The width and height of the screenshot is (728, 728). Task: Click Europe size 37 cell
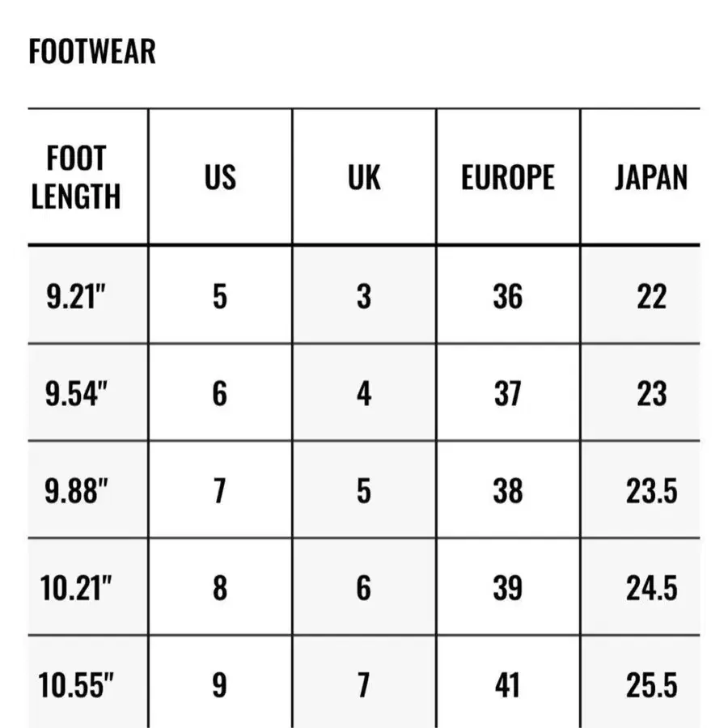click(508, 394)
